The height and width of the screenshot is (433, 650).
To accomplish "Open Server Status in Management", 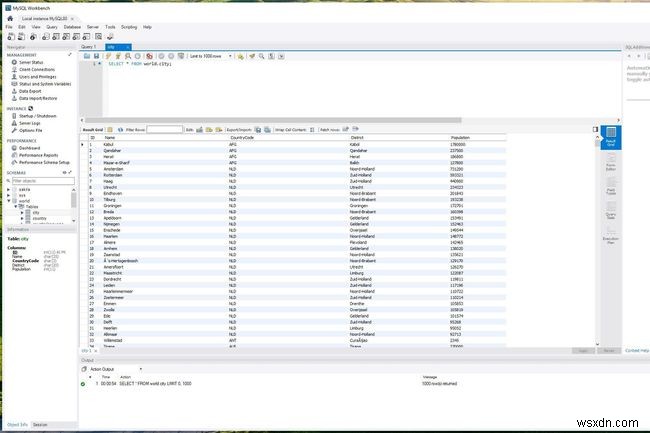I will click(31, 62).
